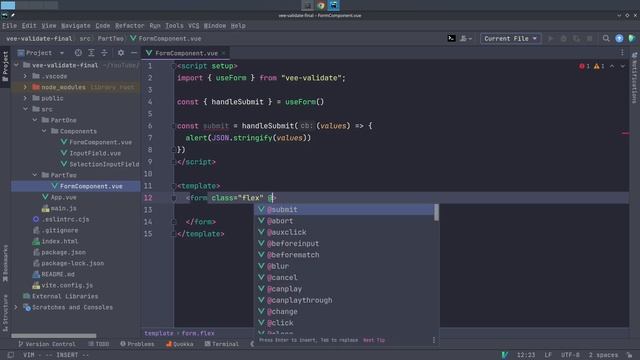
Task: Open the Bookmarks side panel
Action: tap(5, 263)
